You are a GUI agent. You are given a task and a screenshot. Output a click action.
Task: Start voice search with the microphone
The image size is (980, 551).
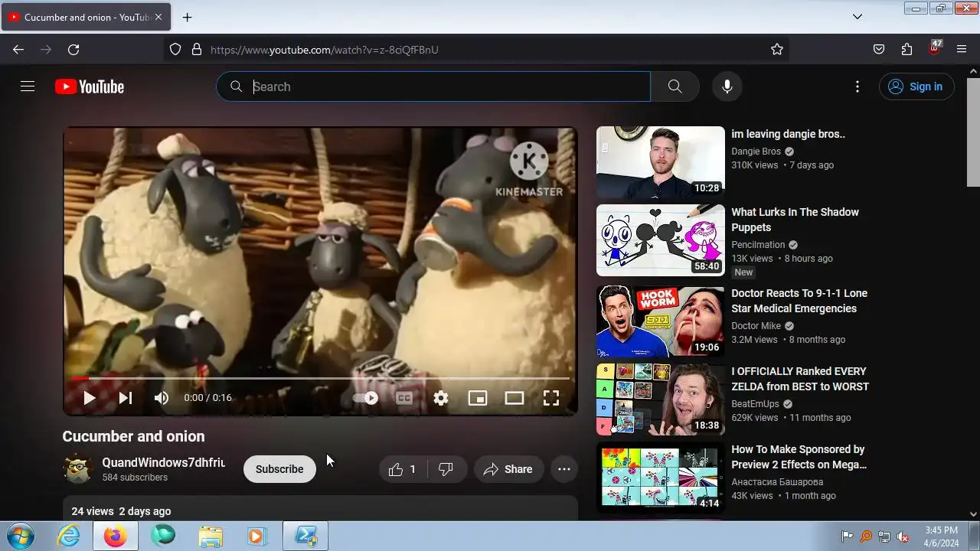[727, 86]
